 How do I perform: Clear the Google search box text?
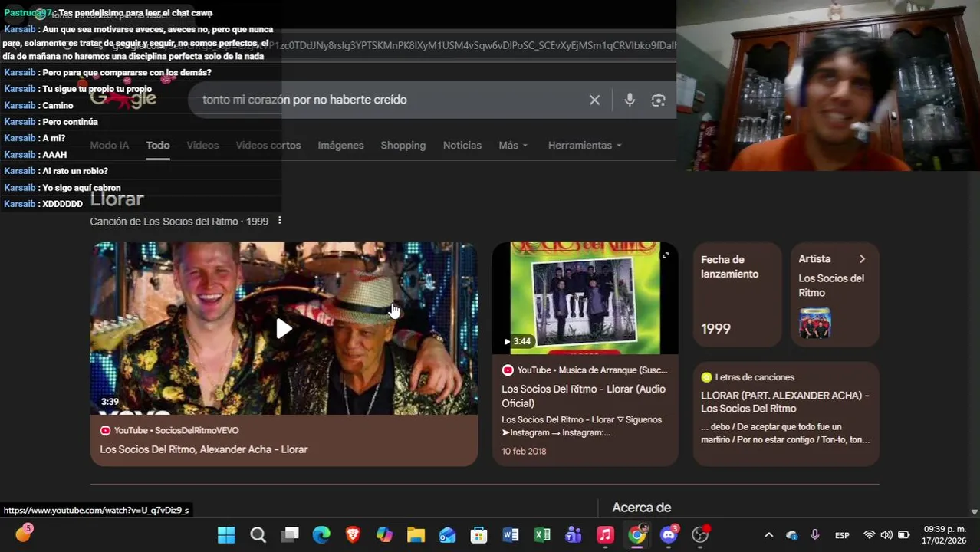[594, 100]
